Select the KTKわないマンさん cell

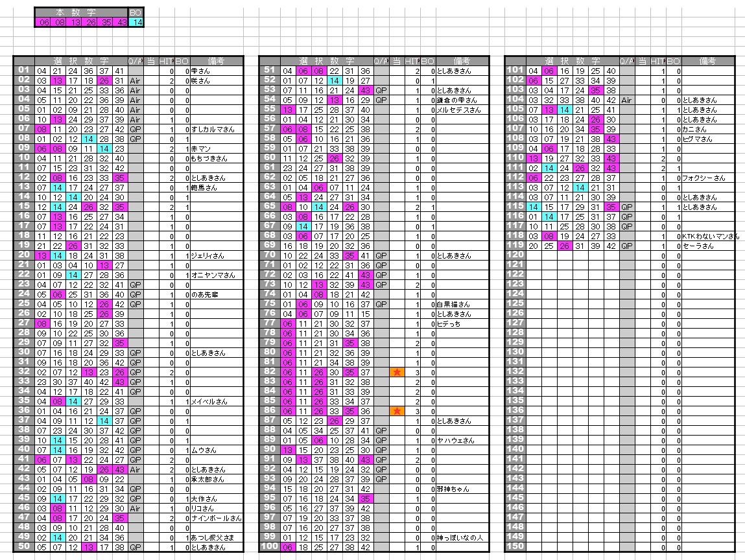(x=710, y=237)
